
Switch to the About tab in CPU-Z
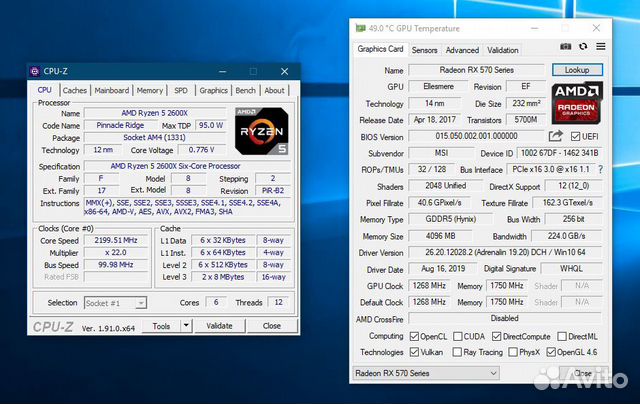(274, 91)
